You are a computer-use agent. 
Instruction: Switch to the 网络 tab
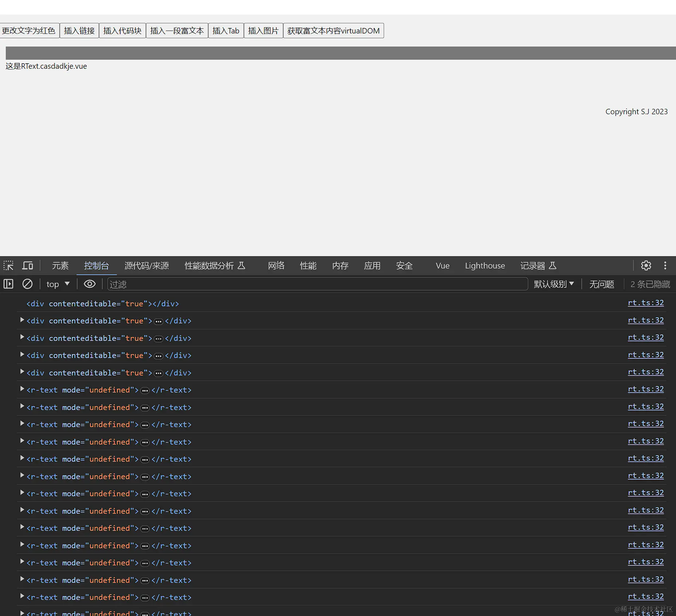click(x=276, y=266)
